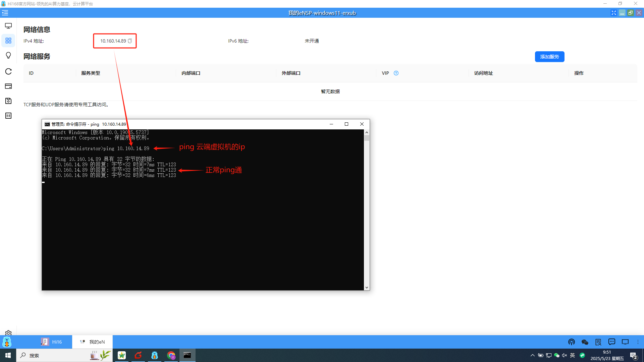Open the credit card sidebar icon
This screenshot has width=644, height=362.
pyautogui.click(x=8, y=86)
